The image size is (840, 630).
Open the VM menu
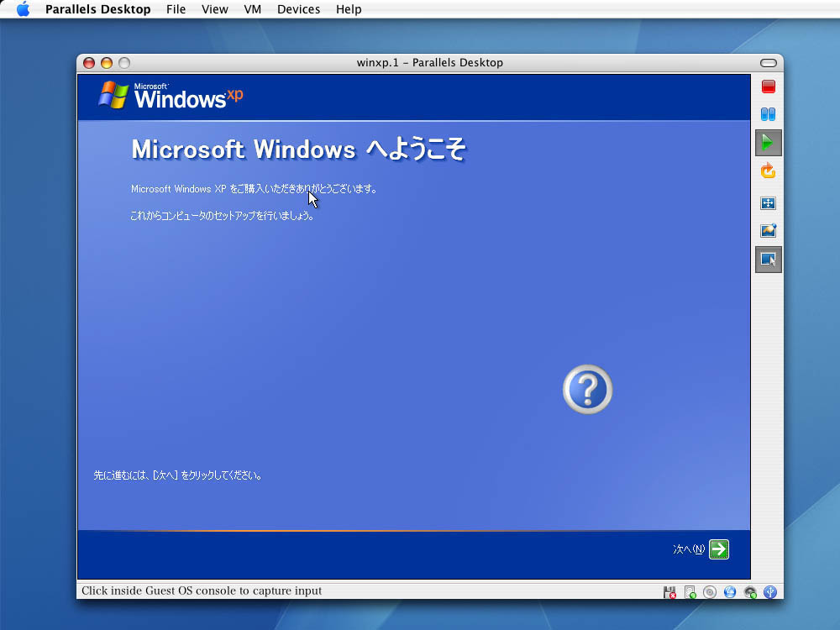pos(252,9)
